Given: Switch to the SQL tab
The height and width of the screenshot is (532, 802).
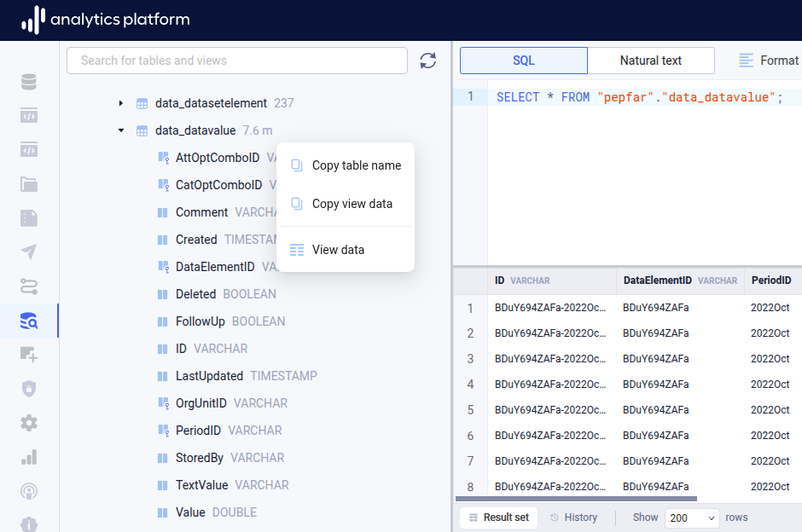Looking at the screenshot, I should [523, 61].
